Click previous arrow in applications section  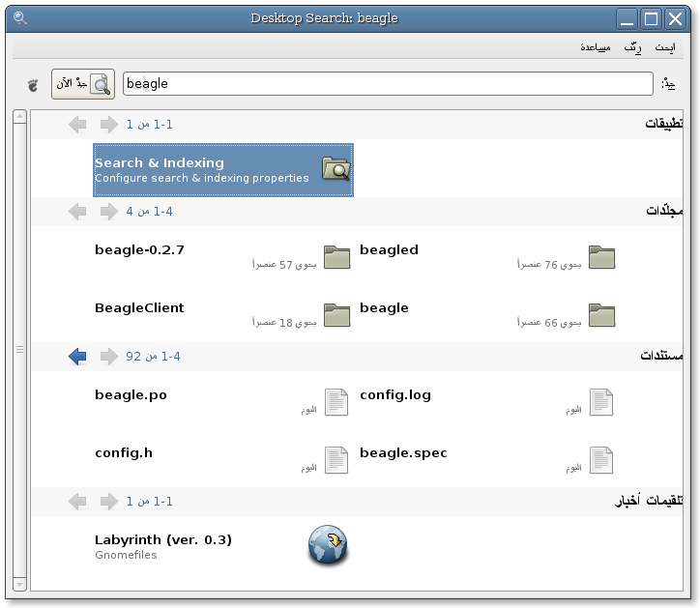(x=109, y=125)
